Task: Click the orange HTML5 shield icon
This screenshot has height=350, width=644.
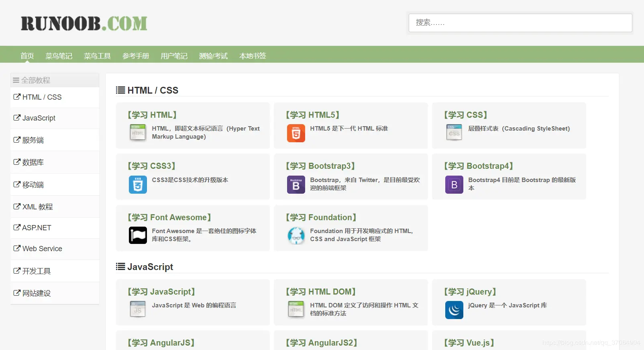Action: [x=296, y=133]
